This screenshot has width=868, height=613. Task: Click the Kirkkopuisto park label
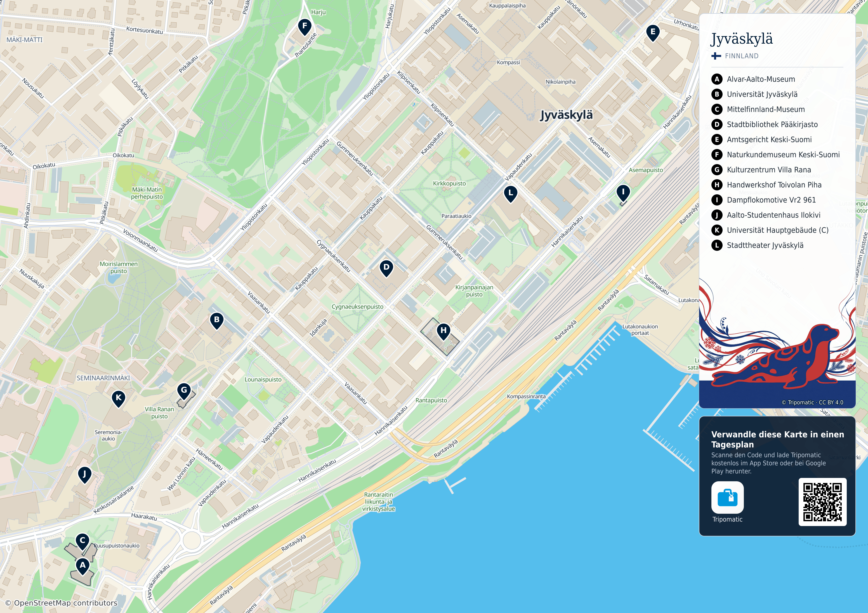tap(449, 183)
